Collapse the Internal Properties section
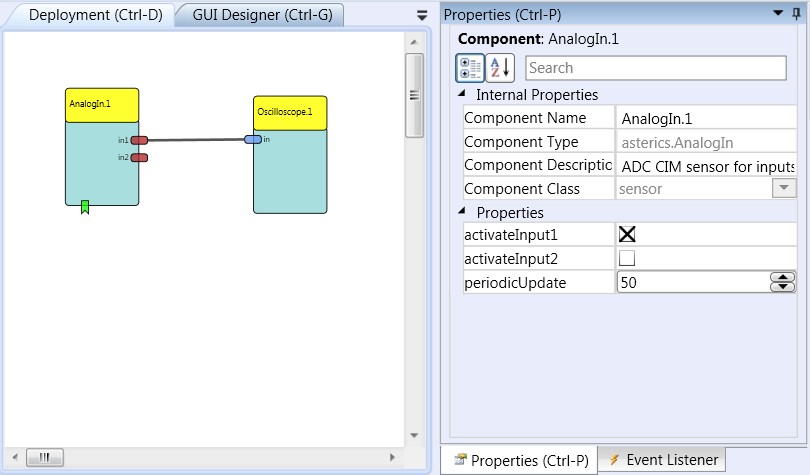This screenshot has height=475, width=810. click(x=462, y=94)
